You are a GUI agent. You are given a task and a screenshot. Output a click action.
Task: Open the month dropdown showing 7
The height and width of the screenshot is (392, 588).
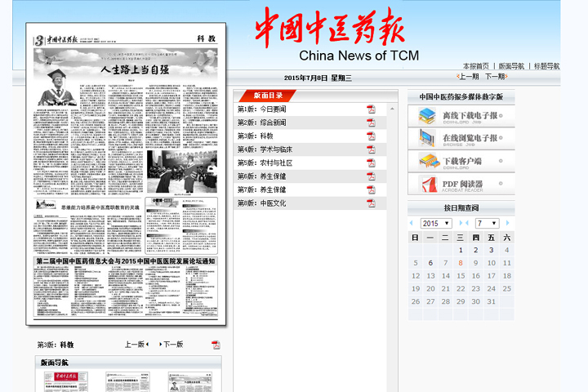(x=487, y=223)
